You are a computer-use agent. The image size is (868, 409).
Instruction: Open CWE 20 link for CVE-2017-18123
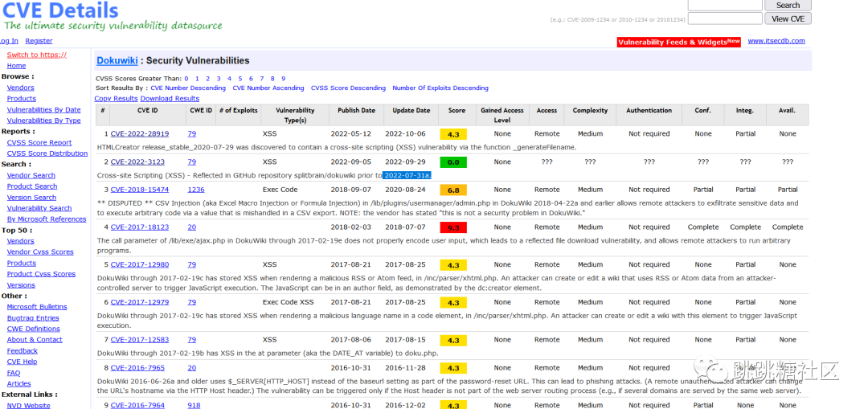[191, 227]
